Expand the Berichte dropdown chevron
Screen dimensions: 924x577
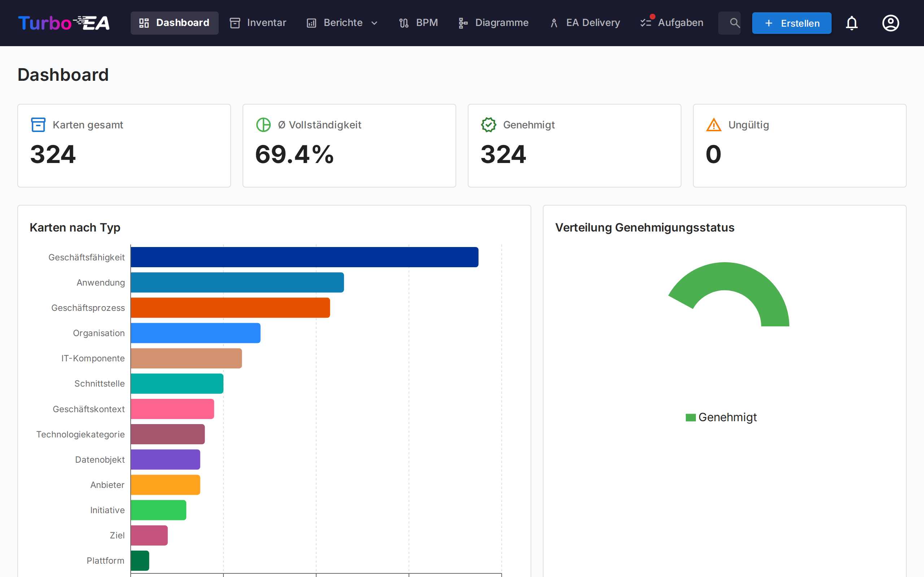pyautogui.click(x=374, y=23)
